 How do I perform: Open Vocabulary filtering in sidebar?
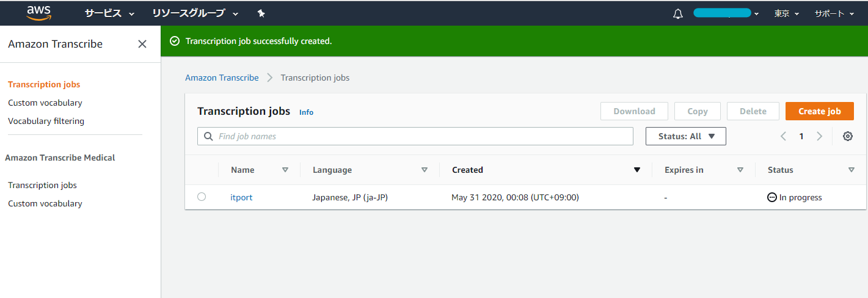tap(46, 121)
